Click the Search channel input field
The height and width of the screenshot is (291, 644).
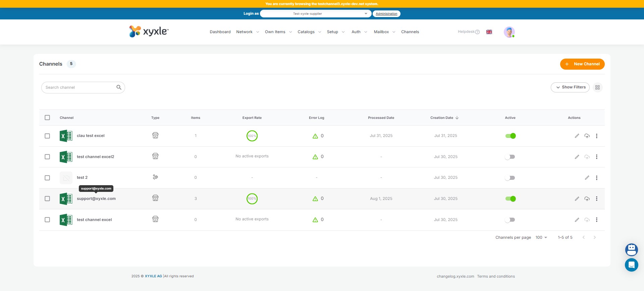80,87
